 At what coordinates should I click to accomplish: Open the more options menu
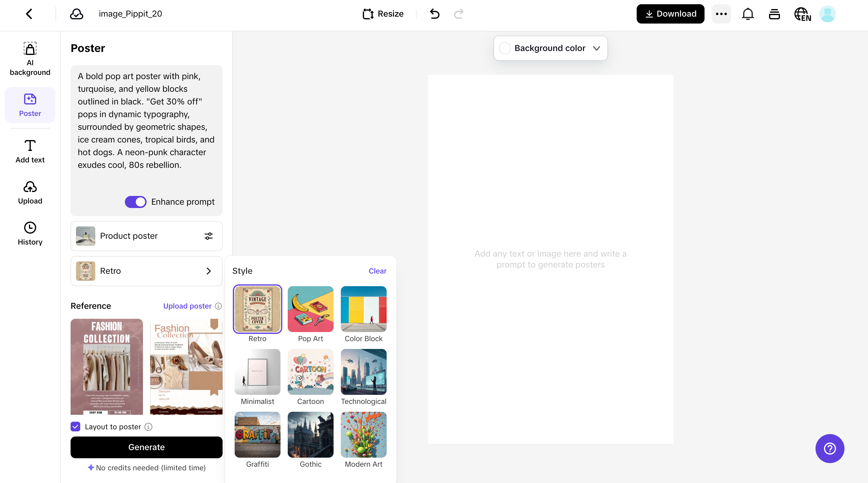tap(721, 14)
